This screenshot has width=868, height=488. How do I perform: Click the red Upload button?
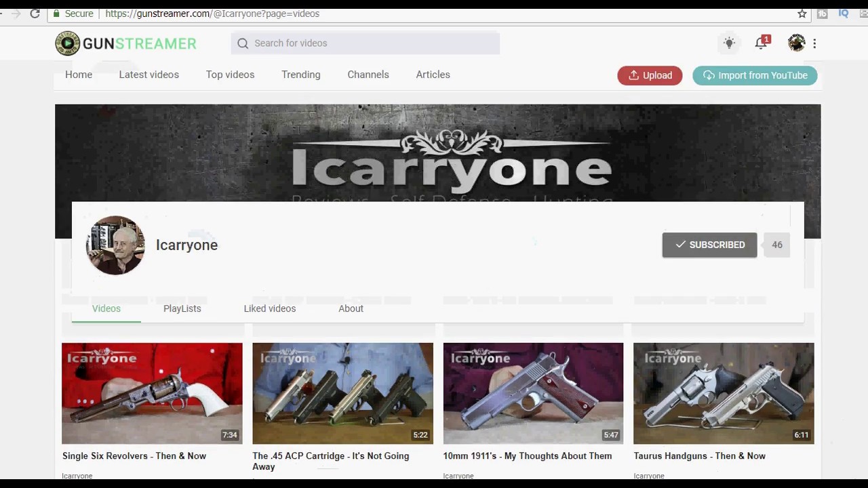(650, 75)
